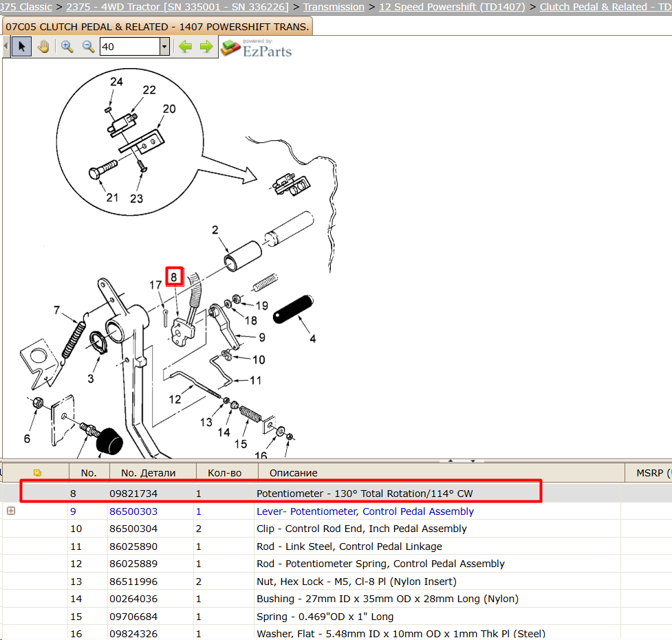Zoom in on the diagram
Image resolution: width=672 pixels, height=640 pixels.
pos(67,47)
